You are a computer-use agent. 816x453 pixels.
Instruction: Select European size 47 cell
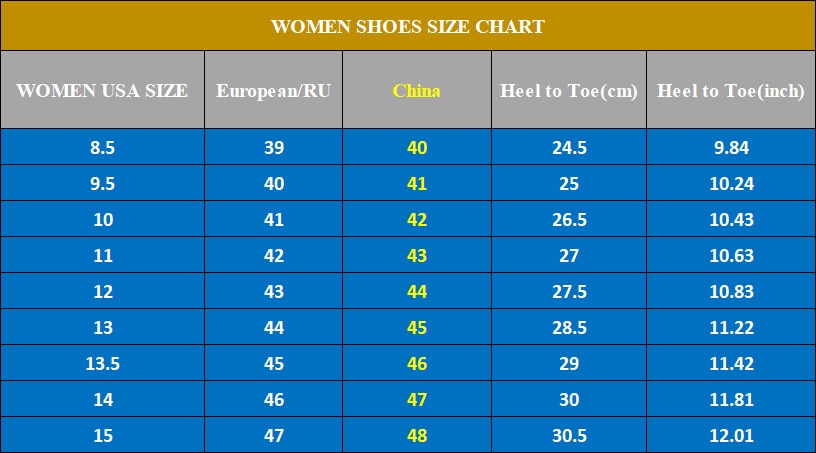274,435
